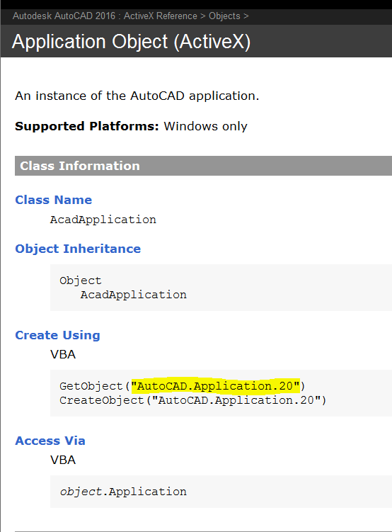Click the VBA label under Create Using
392x532 pixels.
click(x=63, y=355)
